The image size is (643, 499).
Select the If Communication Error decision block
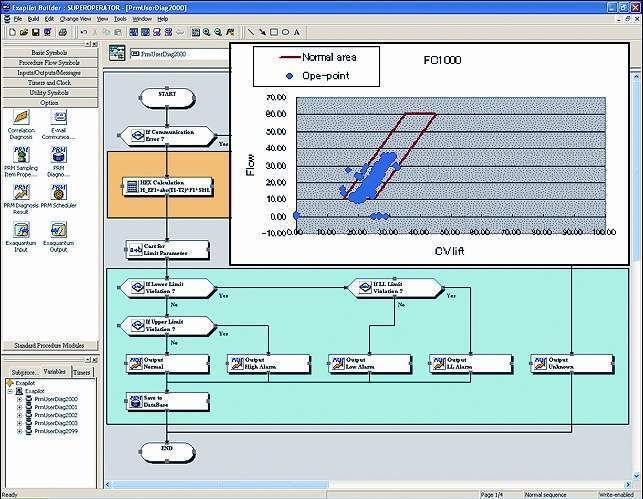click(x=167, y=136)
